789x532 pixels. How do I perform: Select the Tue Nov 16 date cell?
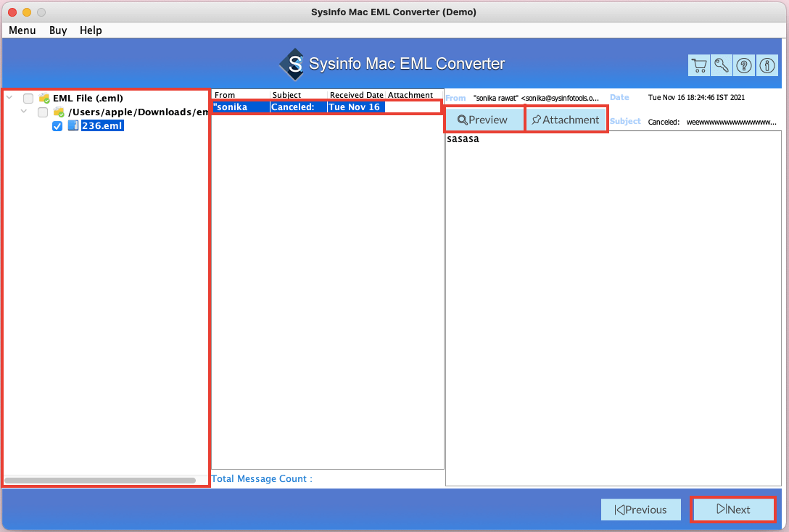(x=356, y=107)
